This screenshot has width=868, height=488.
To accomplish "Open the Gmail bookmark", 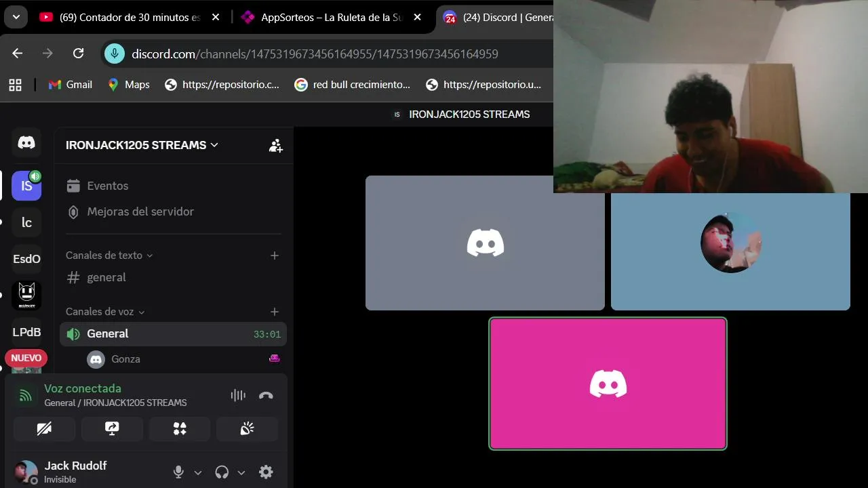I will tap(70, 85).
